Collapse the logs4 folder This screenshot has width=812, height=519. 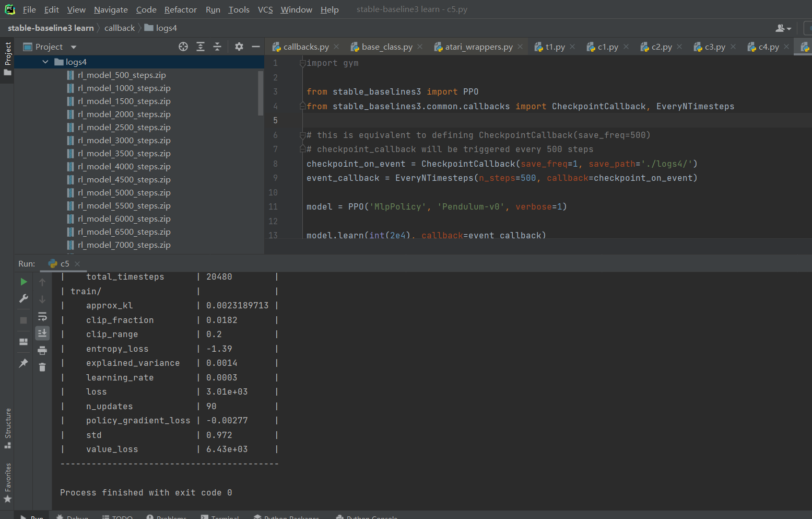45,61
